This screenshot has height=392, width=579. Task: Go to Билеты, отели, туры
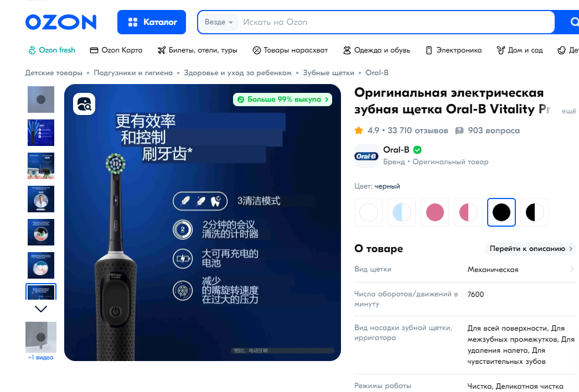pos(198,50)
